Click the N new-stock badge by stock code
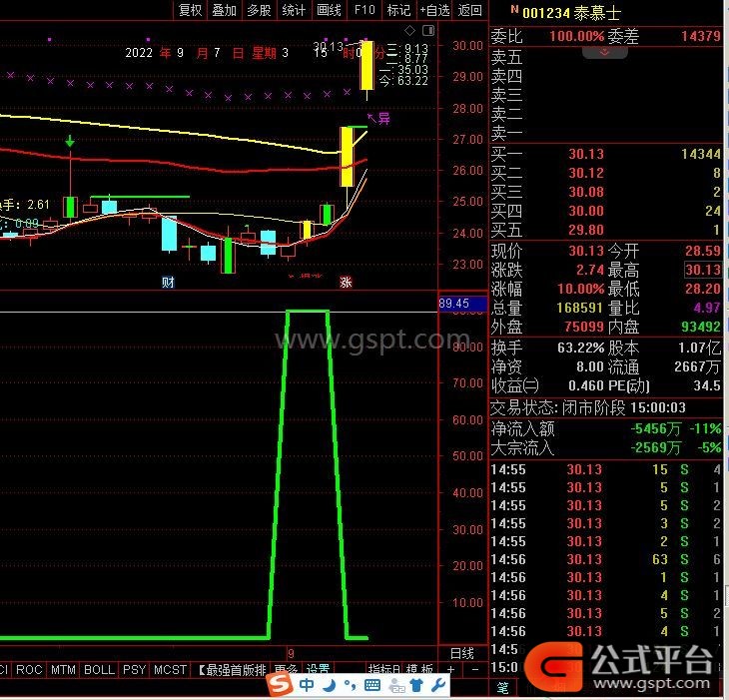This screenshot has width=729, height=700. click(x=513, y=9)
